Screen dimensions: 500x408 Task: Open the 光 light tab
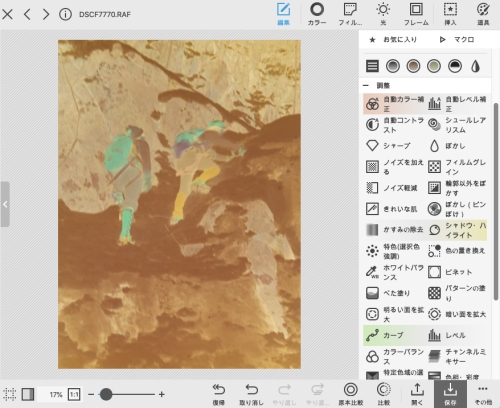tap(383, 14)
